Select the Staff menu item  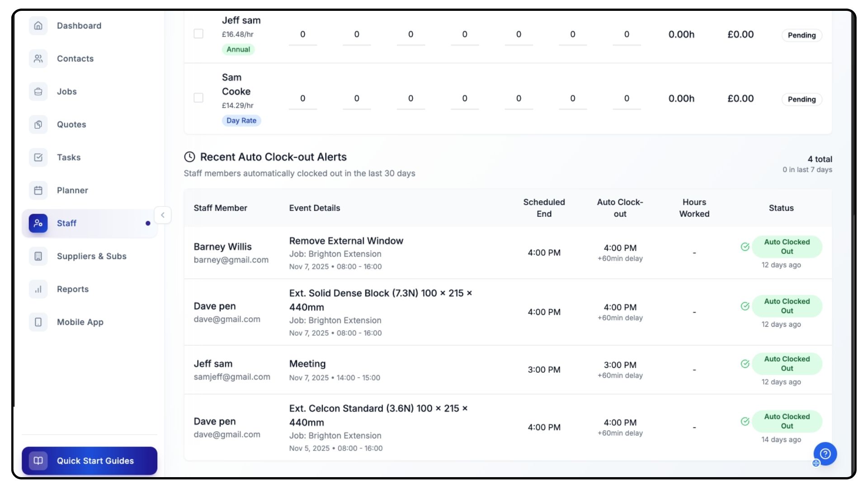pyautogui.click(x=66, y=223)
